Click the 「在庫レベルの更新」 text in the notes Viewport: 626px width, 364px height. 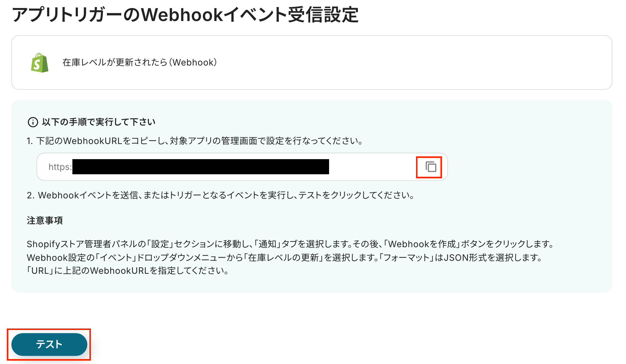[x=283, y=257]
